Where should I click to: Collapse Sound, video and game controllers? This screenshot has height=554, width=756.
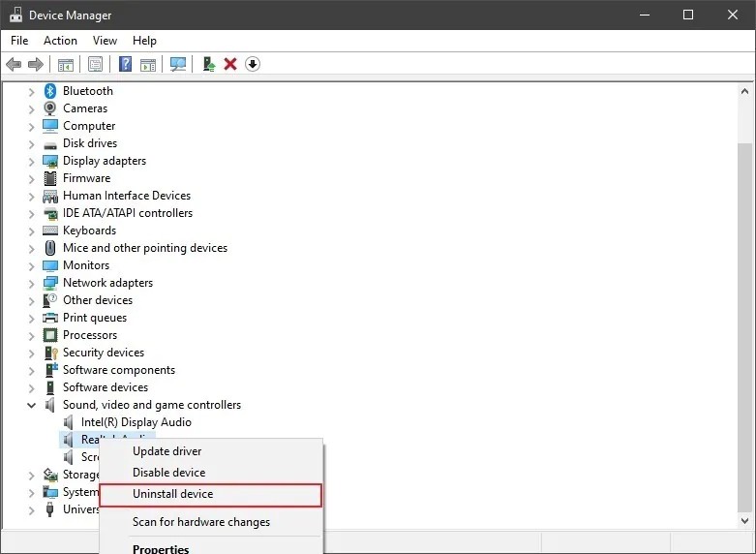[x=31, y=406]
